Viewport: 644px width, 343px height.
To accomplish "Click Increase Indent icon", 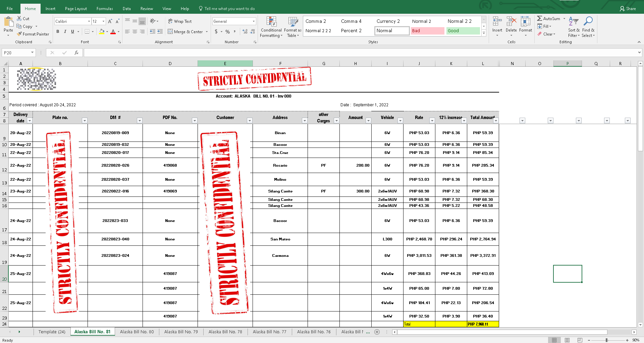I will pyautogui.click(x=160, y=32).
